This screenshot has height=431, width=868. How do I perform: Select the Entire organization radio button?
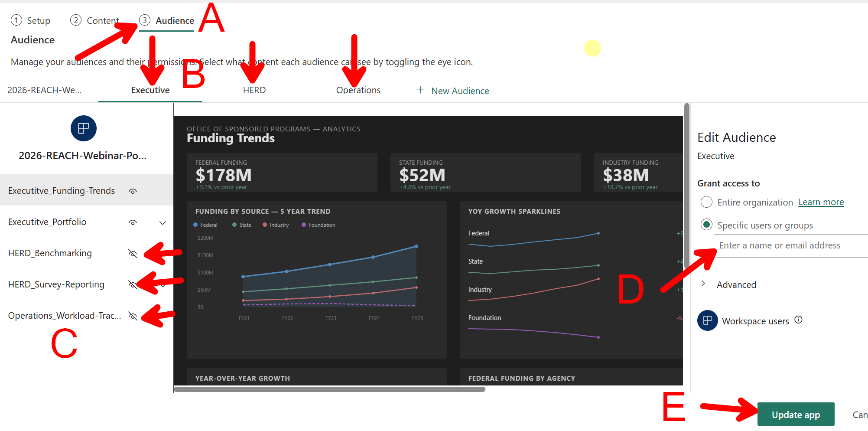click(x=707, y=202)
